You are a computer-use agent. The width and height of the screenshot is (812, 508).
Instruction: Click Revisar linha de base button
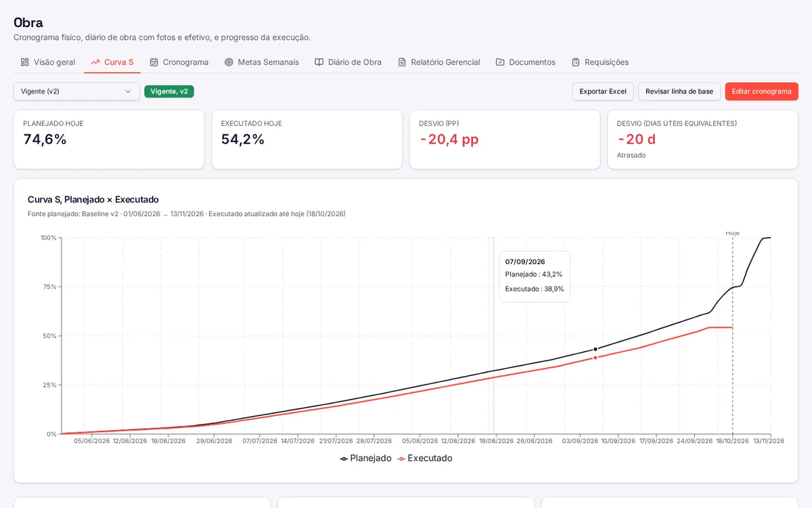coord(679,91)
